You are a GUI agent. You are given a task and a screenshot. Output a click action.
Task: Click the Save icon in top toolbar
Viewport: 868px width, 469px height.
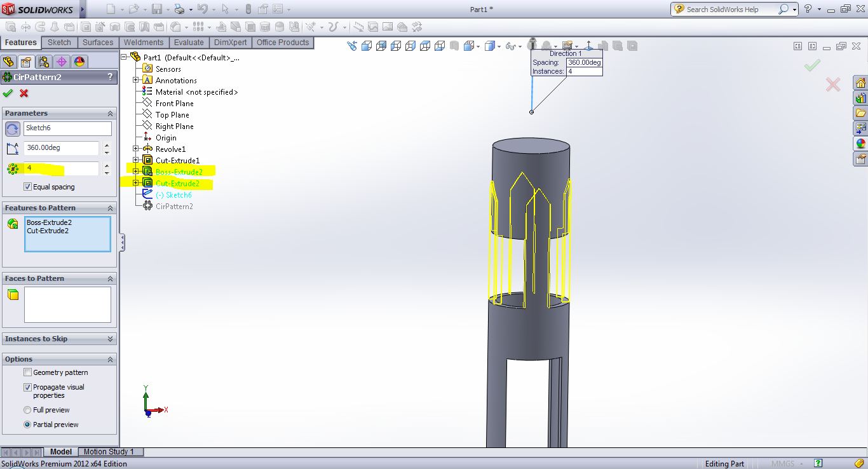coord(157,10)
